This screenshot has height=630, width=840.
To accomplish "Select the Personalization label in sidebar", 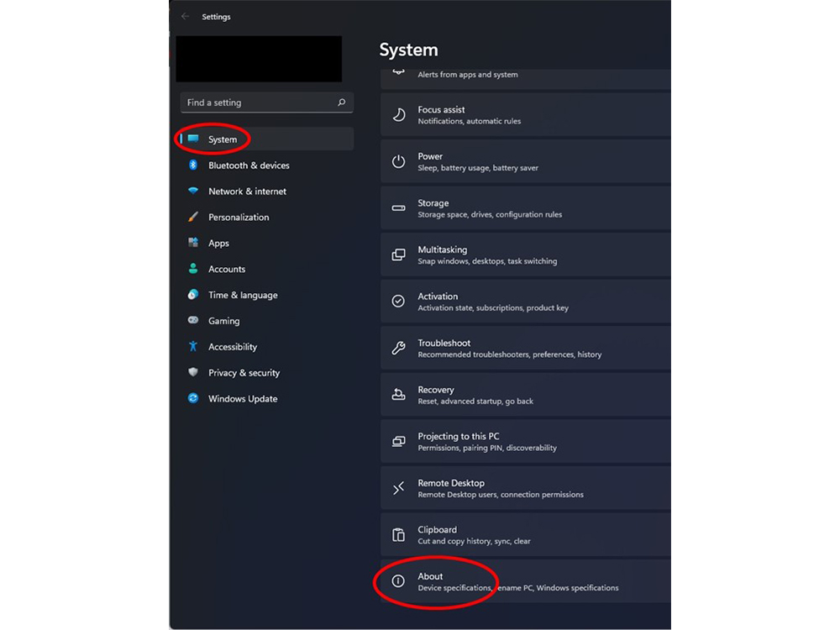I will click(x=239, y=217).
